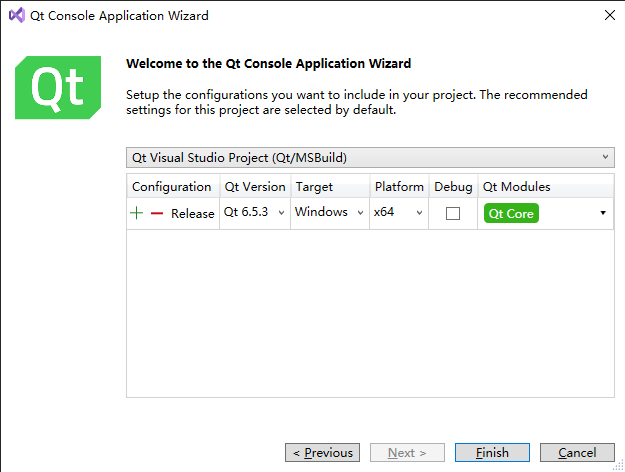The width and height of the screenshot is (625, 472).
Task: Click the welcome heading text of the wizard
Action: click(268, 63)
